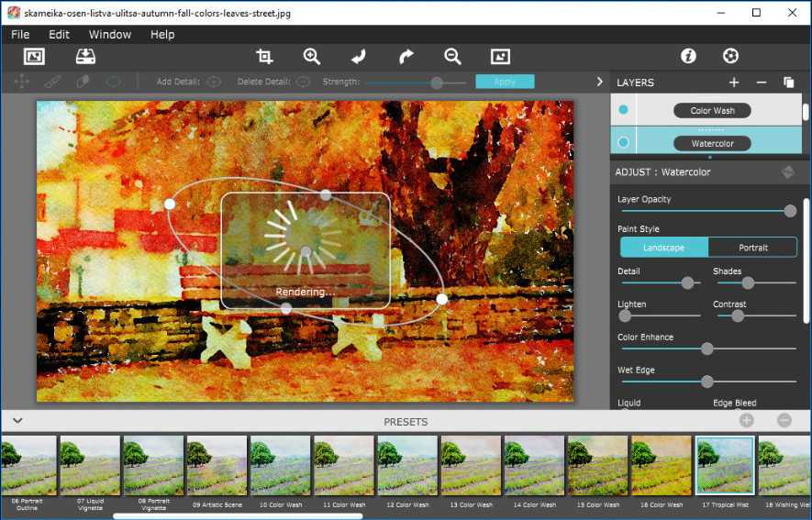812x520 pixels.
Task: Open the Edit menu
Action: coord(59,35)
